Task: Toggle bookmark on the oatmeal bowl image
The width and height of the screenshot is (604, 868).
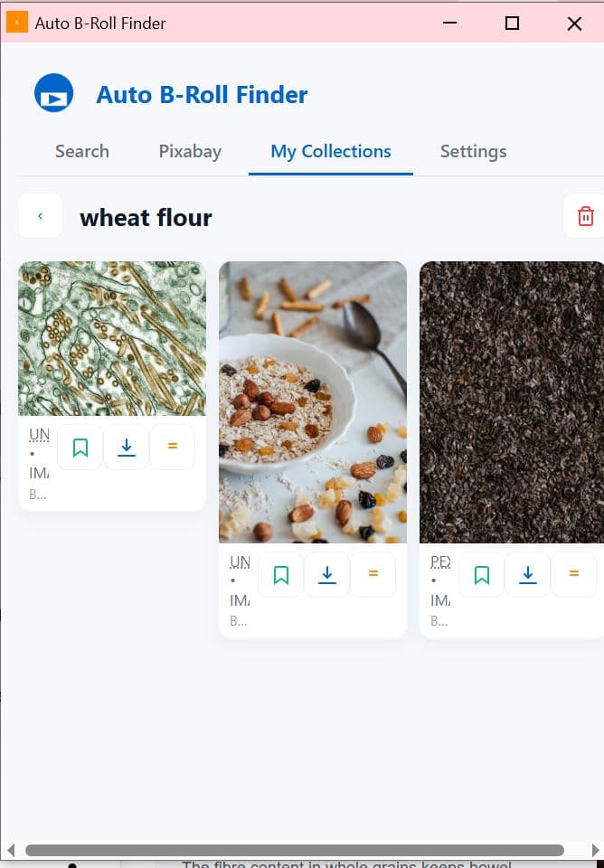Action: click(x=281, y=575)
